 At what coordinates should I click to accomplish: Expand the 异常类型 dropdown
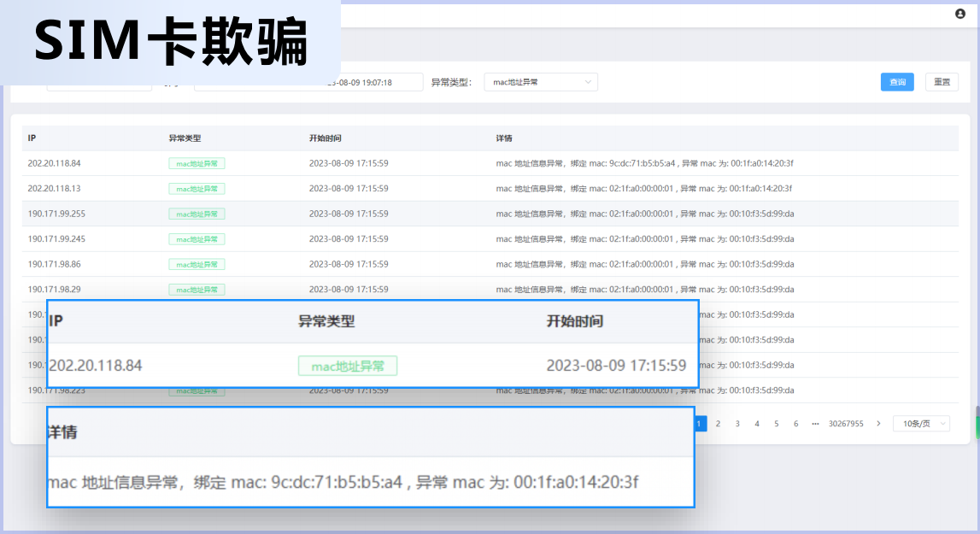pyautogui.click(x=540, y=82)
